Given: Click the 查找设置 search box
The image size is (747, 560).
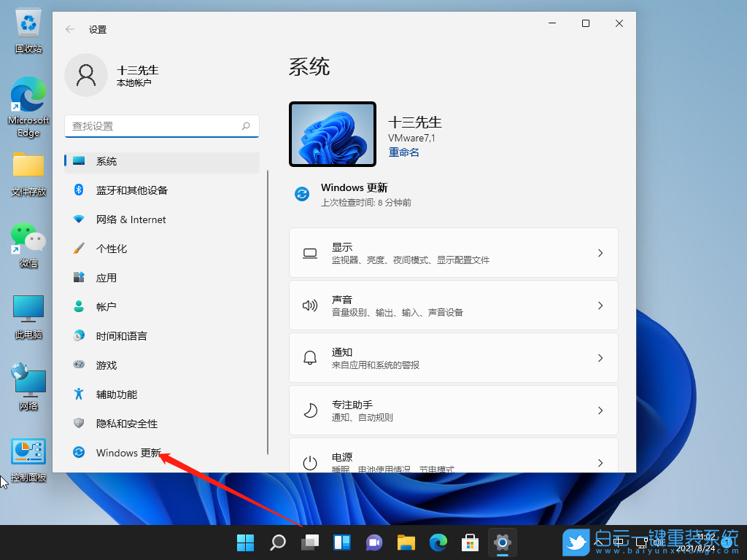Looking at the screenshot, I should point(160,125).
